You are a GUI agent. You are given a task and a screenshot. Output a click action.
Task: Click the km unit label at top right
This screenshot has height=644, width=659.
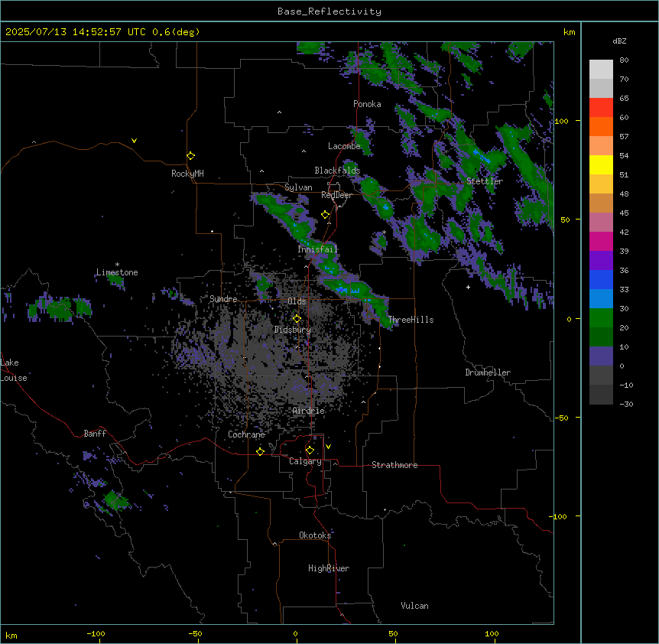[x=569, y=32]
